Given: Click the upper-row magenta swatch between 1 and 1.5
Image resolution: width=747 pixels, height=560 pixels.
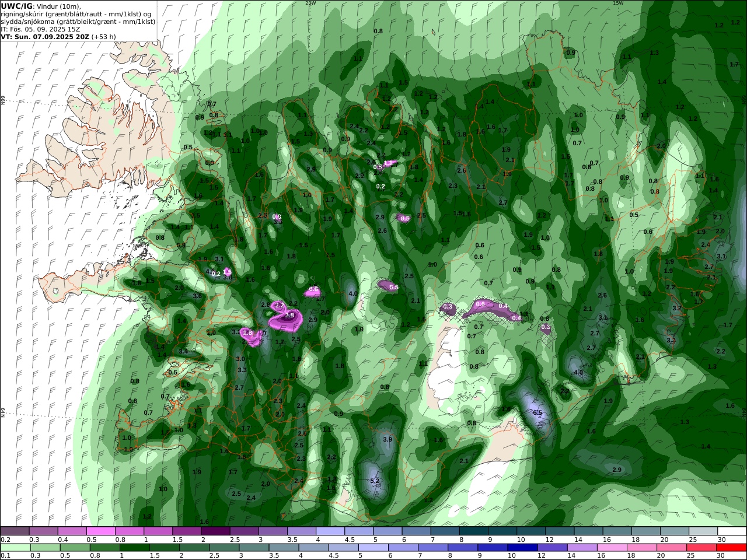Looking at the screenshot, I should coord(158,531).
